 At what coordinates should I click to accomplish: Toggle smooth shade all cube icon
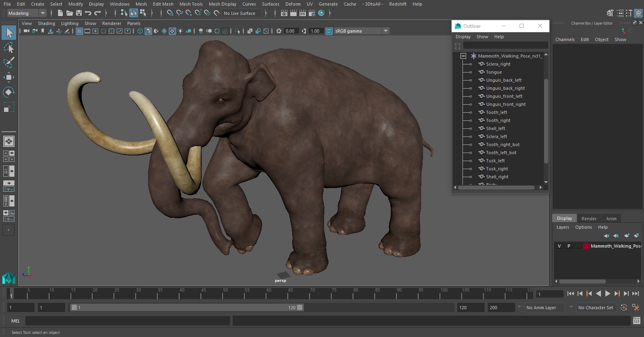point(148,31)
